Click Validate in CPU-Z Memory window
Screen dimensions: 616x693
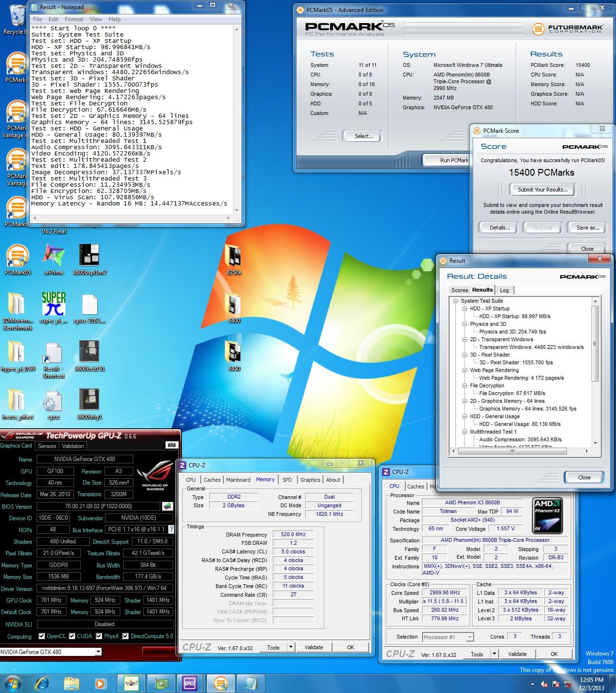point(314,647)
